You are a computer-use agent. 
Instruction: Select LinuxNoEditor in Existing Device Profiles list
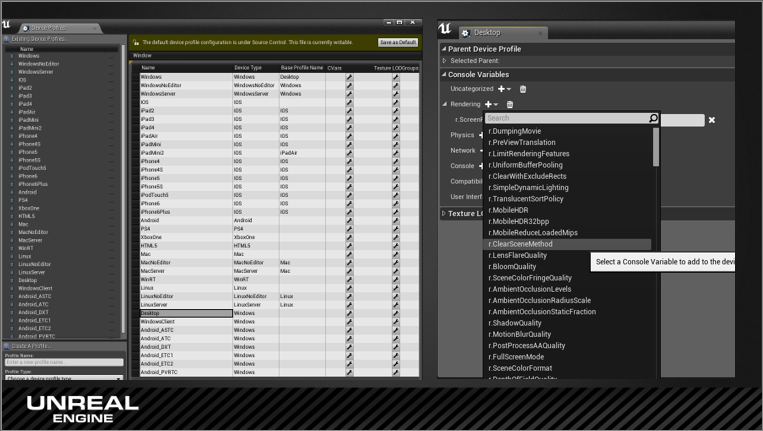click(x=35, y=265)
